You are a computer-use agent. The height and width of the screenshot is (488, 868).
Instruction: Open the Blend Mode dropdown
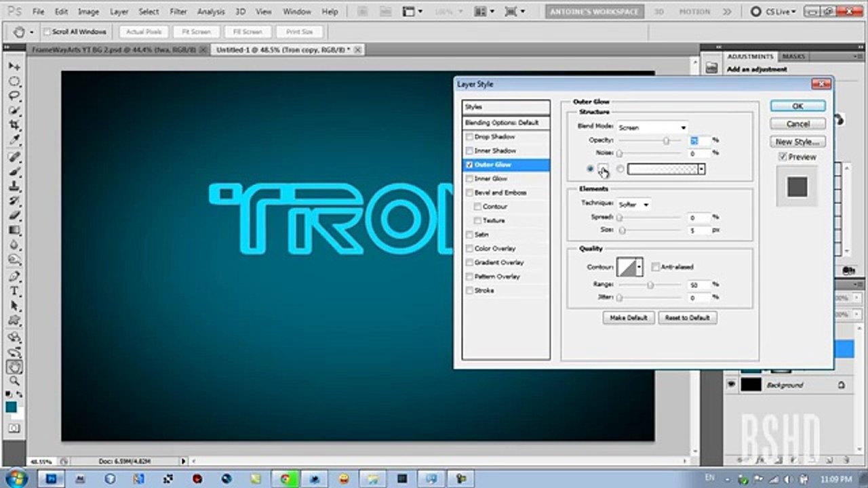pyautogui.click(x=652, y=127)
